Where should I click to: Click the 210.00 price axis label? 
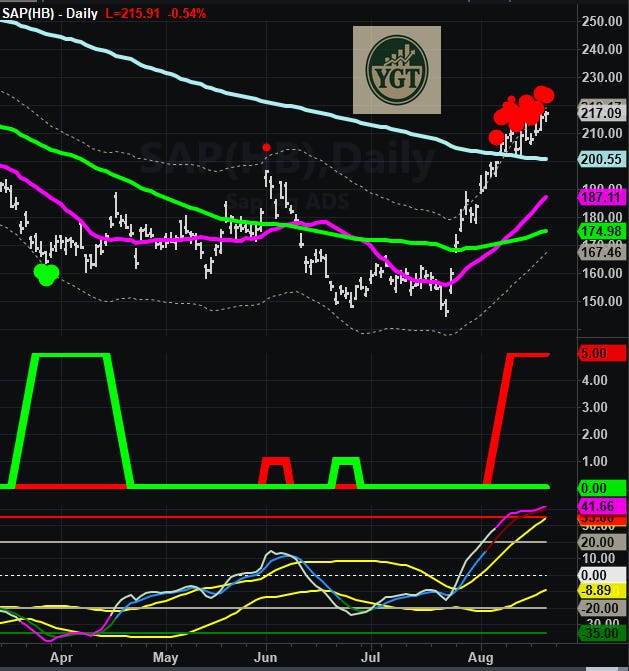click(x=602, y=134)
